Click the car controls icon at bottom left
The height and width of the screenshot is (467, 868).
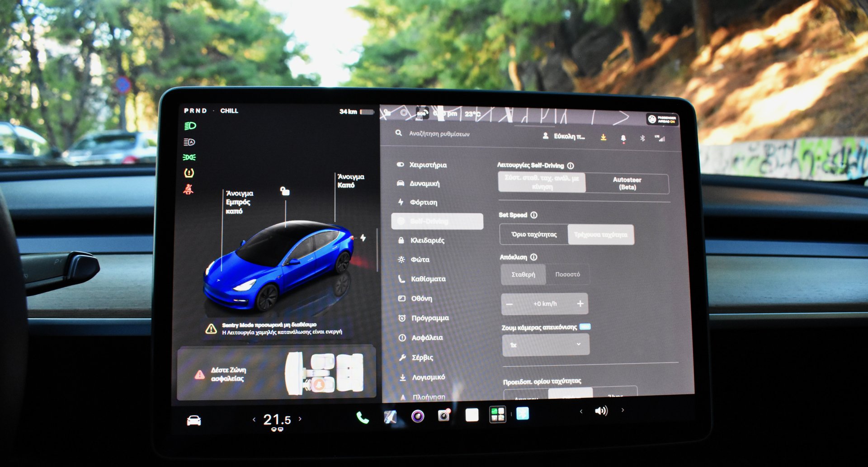(194, 420)
